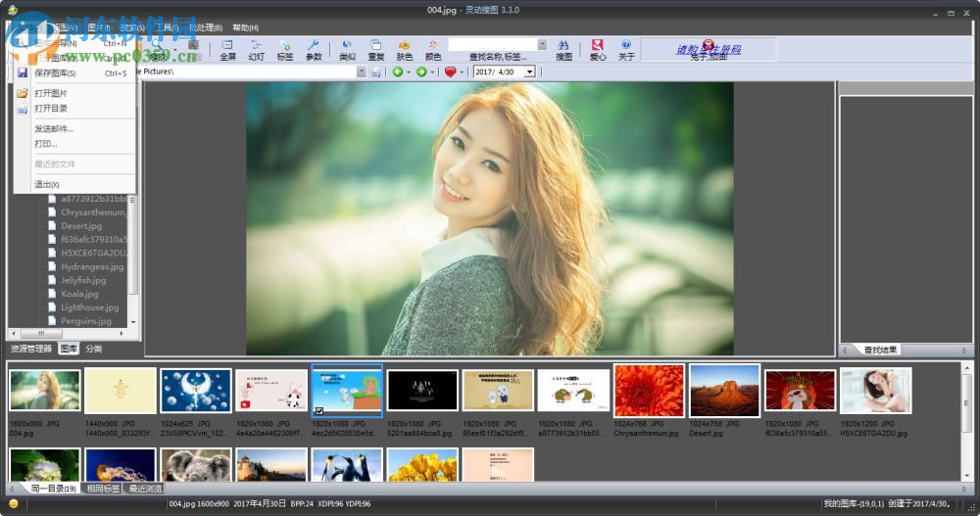Screen dimensions: 980x516
Task: Open the 标签 tag tool
Action: pyautogui.click(x=284, y=49)
